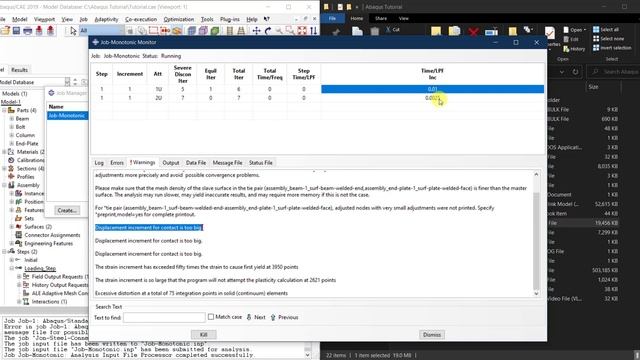This screenshot has height=360, width=640.
Task: Click the Previous search arrow icon
Action: coord(273,317)
